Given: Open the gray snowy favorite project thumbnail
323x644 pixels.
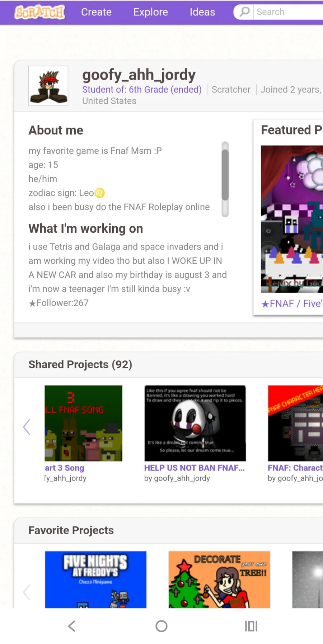Looking at the screenshot, I should point(308,579).
